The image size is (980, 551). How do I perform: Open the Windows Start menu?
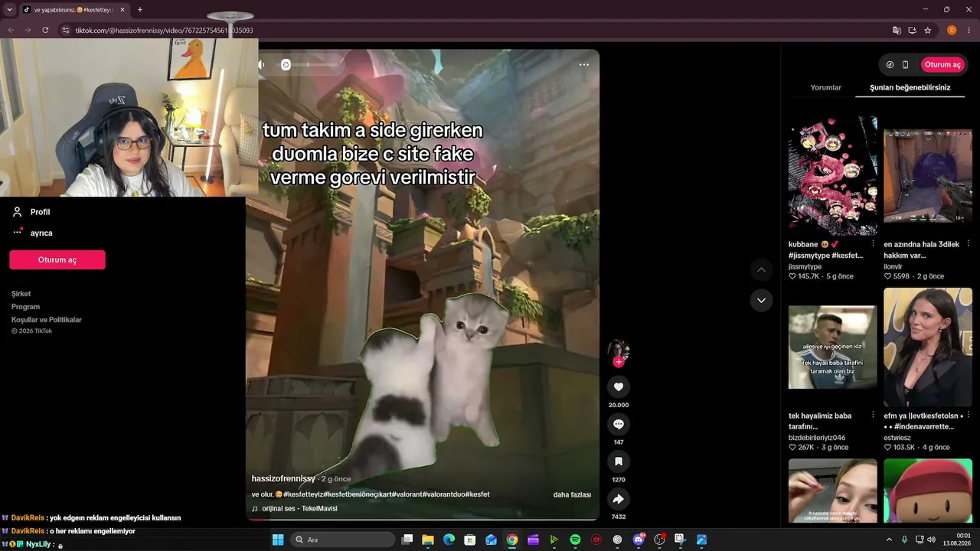coord(278,540)
